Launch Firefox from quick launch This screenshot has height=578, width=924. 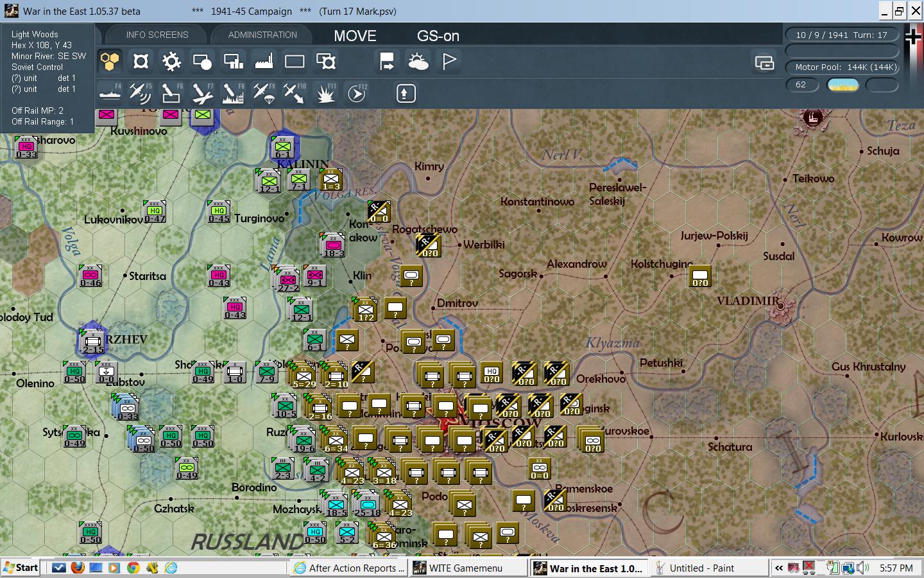pyautogui.click(x=78, y=568)
